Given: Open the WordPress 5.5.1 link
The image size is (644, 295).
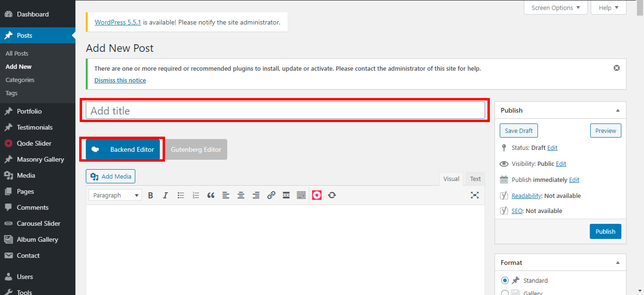Looking at the screenshot, I should (118, 22).
